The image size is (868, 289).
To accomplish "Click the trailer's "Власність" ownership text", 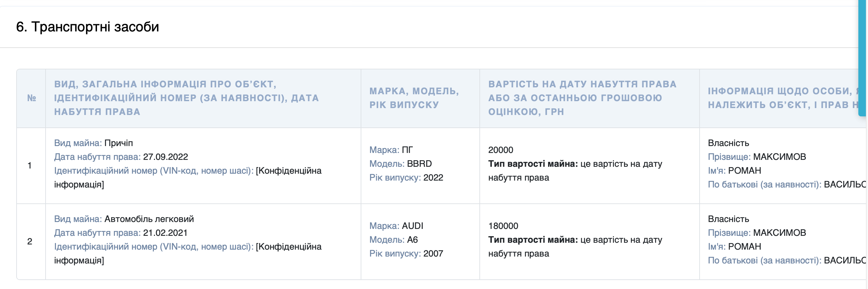I will (728, 143).
